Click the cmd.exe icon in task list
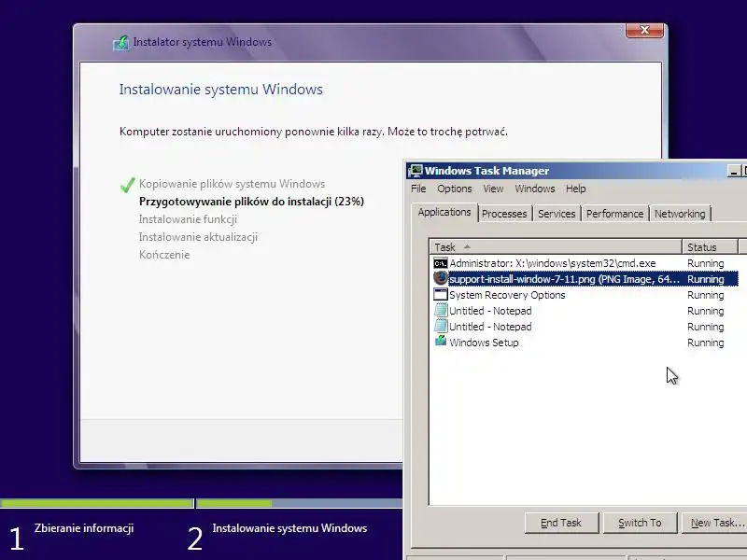Viewport: 747px width, 560px height. tap(440, 263)
